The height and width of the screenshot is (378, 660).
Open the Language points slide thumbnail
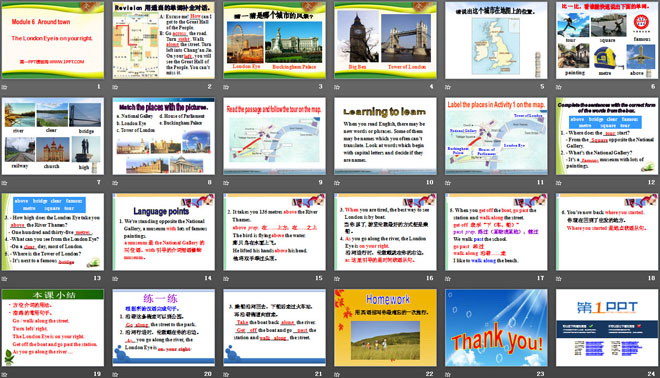(x=164, y=232)
